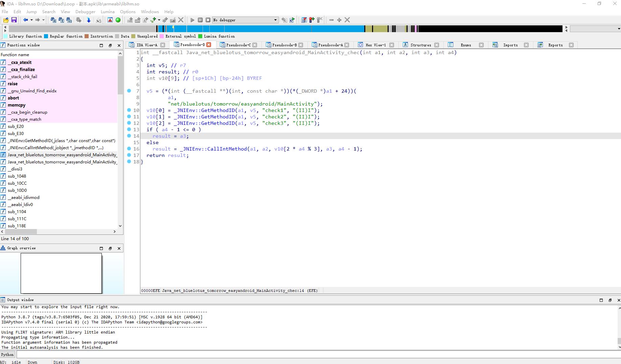The width and height of the screenshot is (621, 364).
Task: Toggle the breakpoint dot on line 7
Action: 129,91
